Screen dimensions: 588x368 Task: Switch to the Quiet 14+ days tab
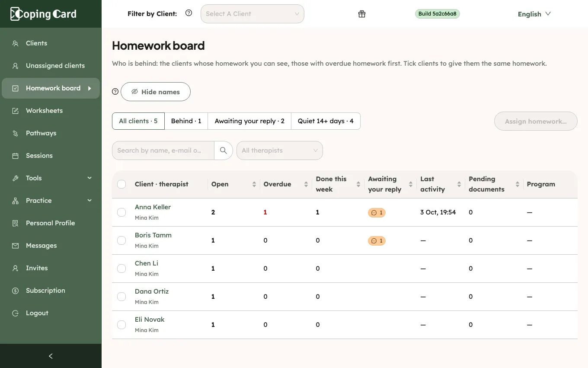click(x=326, y=121)
